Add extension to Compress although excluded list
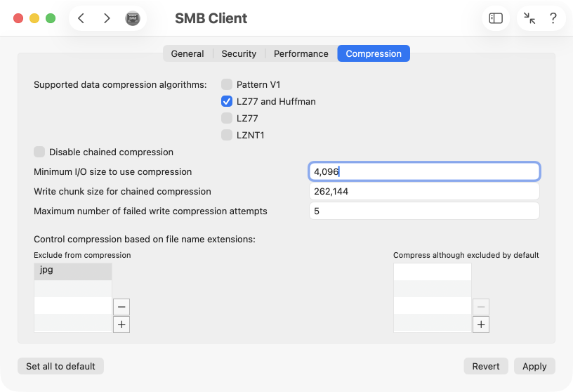This screenshot has height=392, width=573. point(481,325)
